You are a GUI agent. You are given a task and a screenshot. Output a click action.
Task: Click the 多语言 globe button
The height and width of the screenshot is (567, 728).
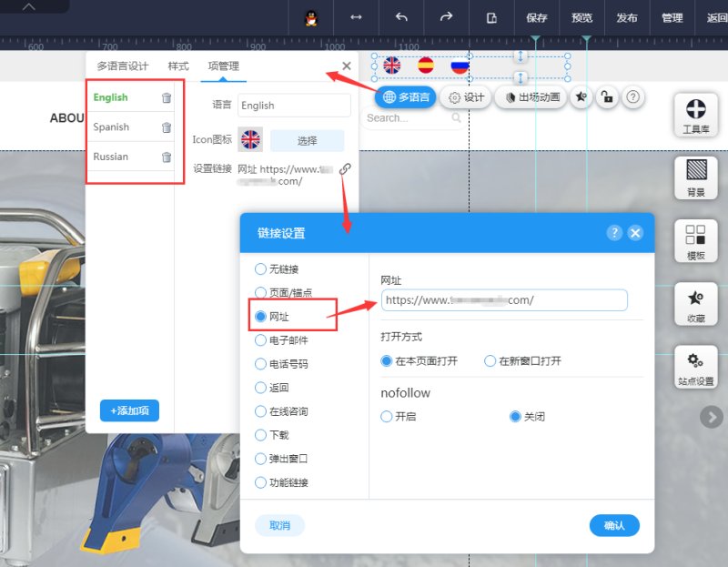pyautogui.click(x=406, y=97)
